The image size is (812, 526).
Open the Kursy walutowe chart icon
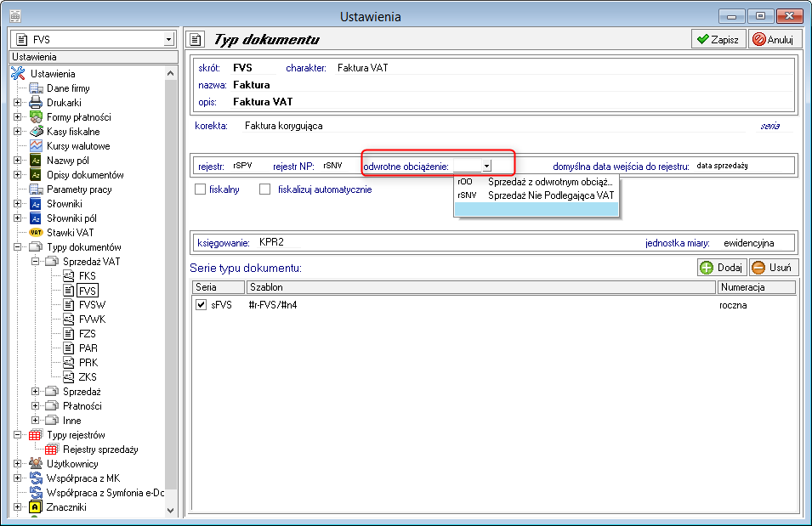[36, 146]
